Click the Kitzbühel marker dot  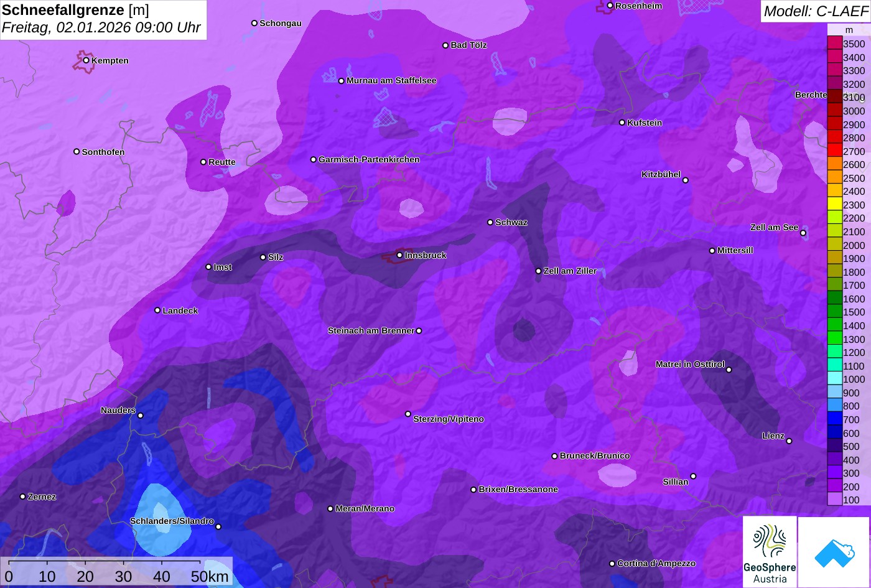pos(686,180)
